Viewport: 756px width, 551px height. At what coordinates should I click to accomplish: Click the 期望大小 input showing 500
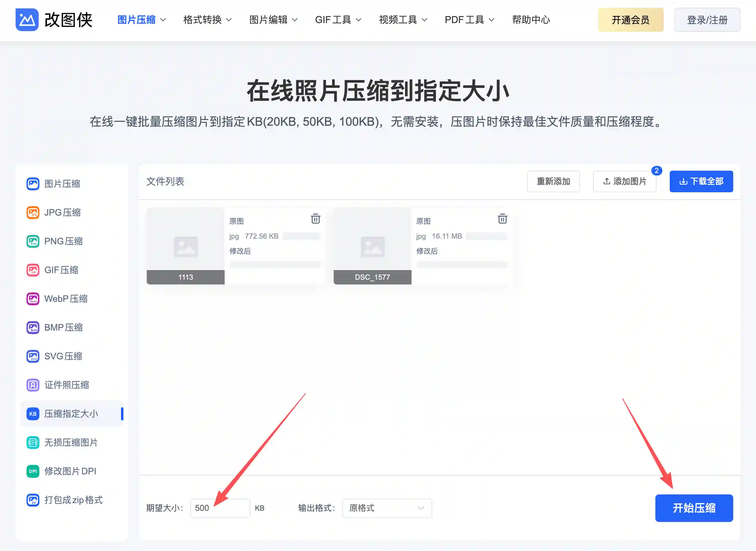(x=220, y=508)
